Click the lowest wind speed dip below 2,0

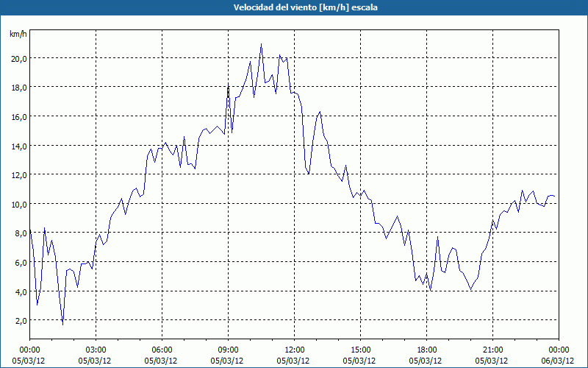pyautogui.click(x=63, y=324)
